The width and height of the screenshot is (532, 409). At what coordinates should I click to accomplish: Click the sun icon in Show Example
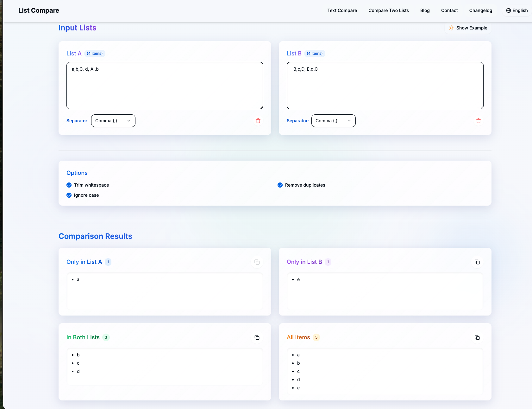(451, 28)
